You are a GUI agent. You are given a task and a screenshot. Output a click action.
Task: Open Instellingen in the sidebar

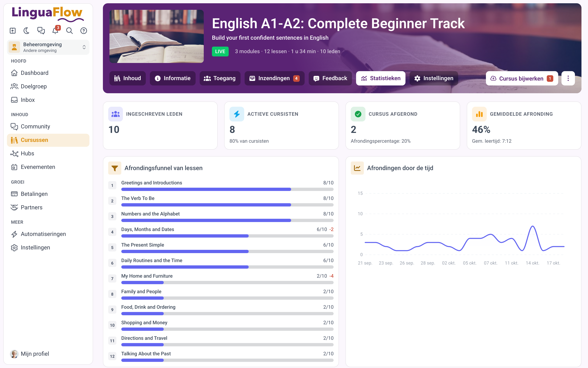48,248
